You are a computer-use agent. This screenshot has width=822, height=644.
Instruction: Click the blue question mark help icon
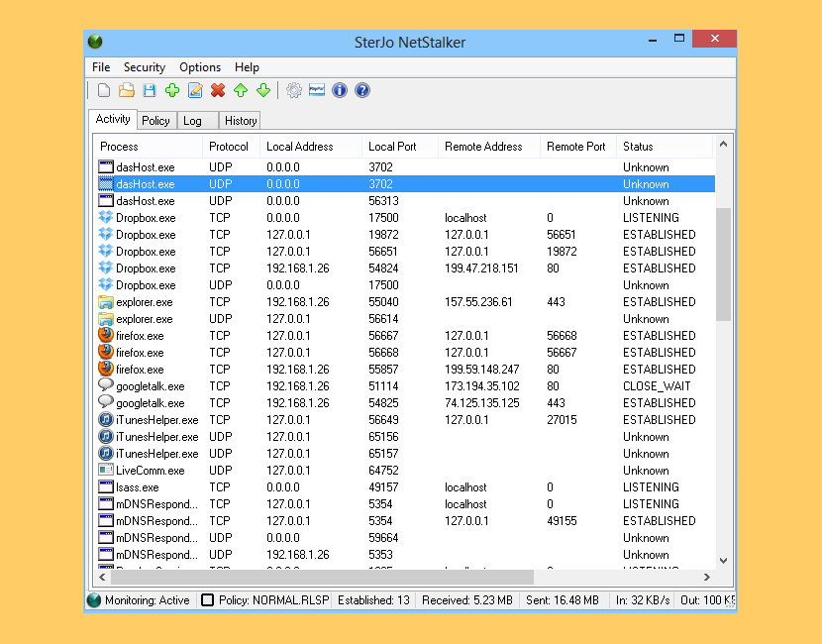point(362,91)
